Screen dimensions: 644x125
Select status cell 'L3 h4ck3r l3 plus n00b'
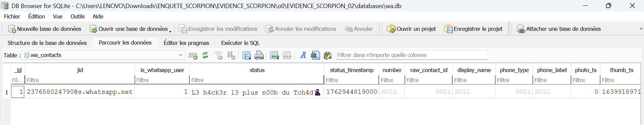click(257, 92)
